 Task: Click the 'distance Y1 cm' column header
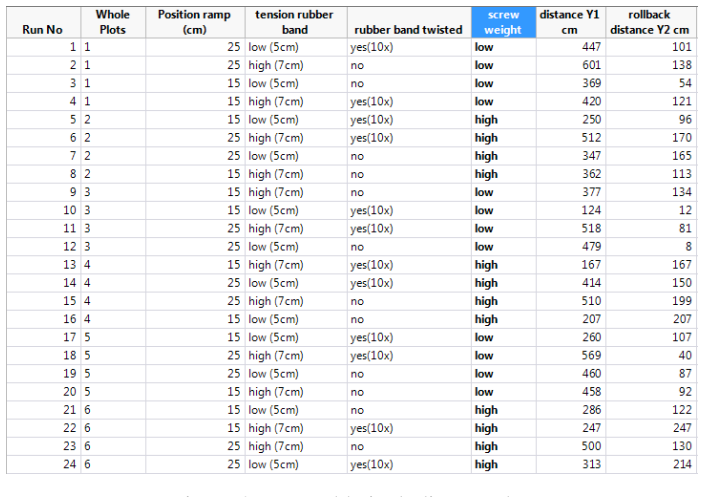[570, 22]
